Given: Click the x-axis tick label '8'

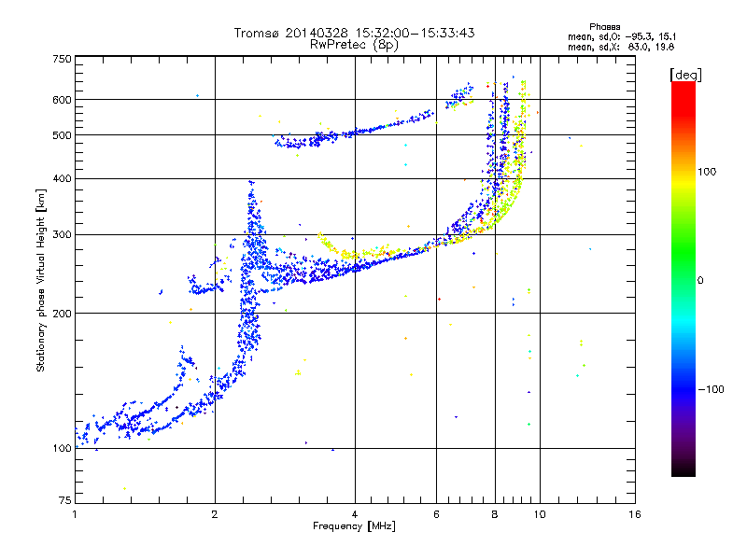Looking at the screenshot, I should point(495,514).
